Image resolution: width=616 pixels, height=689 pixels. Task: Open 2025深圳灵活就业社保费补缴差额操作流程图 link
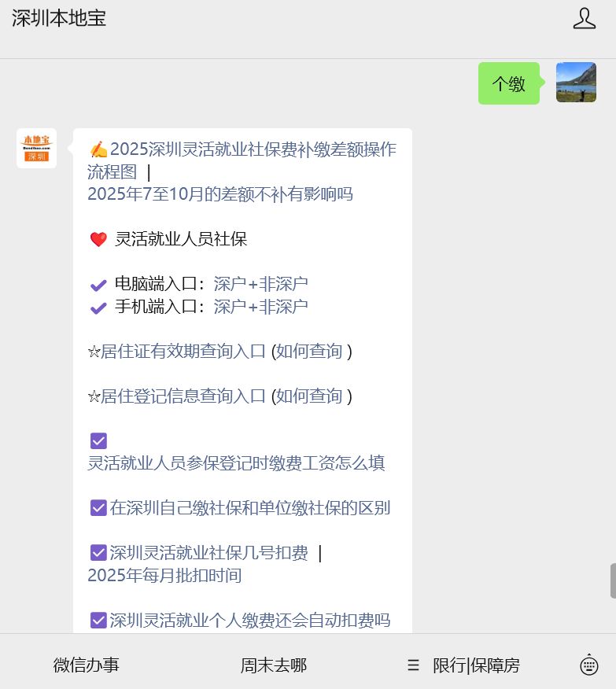click(252, 149)
